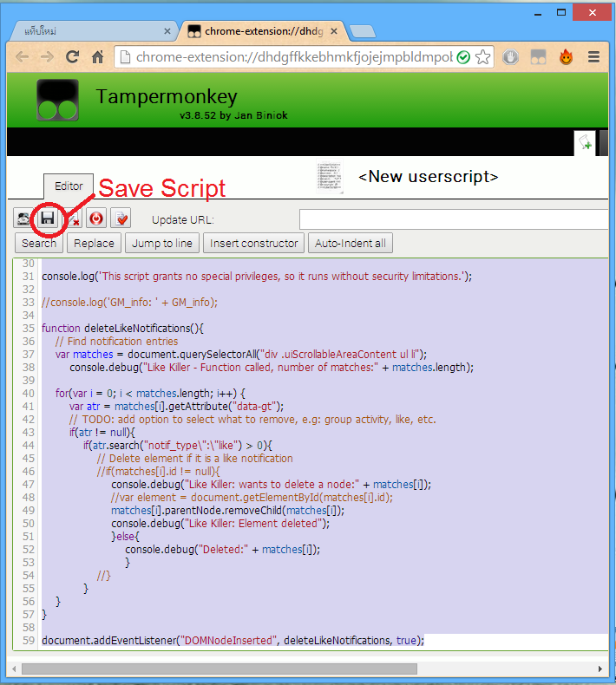The height and width of the screenshot is (685, 616).
Task: Click line 35 function deleteLikeNotifications
Action: coord(122,328)
